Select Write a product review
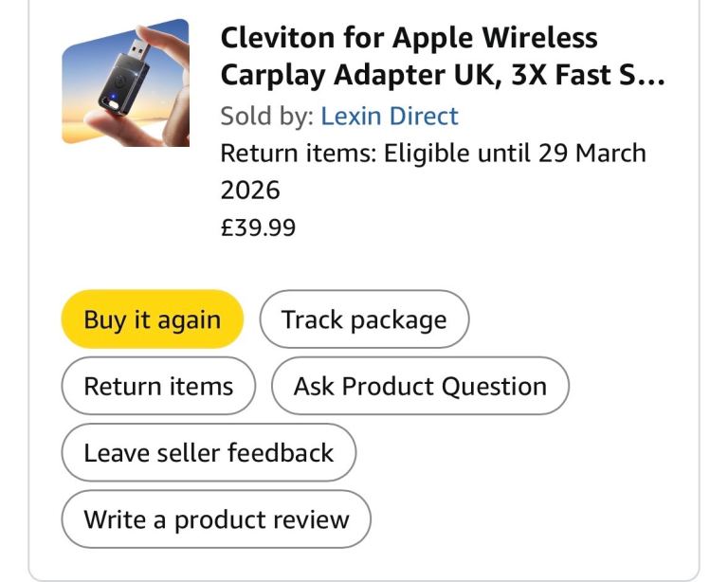Viewport: 728px width, 582px height. [x=216, y=519]
